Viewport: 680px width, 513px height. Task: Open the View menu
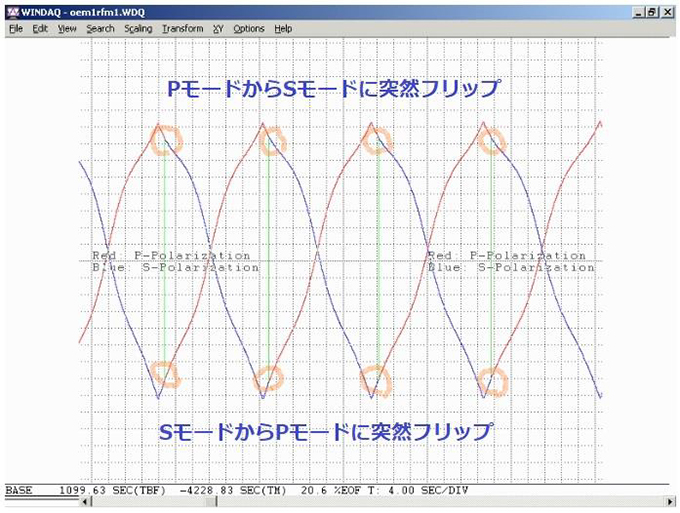pos(67,29)
